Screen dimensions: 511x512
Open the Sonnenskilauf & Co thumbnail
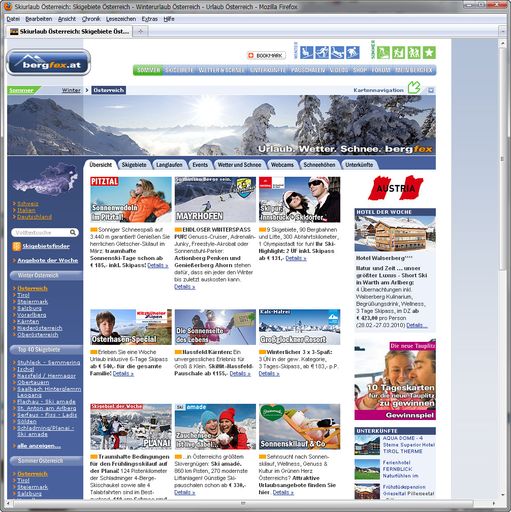(300, 427)
